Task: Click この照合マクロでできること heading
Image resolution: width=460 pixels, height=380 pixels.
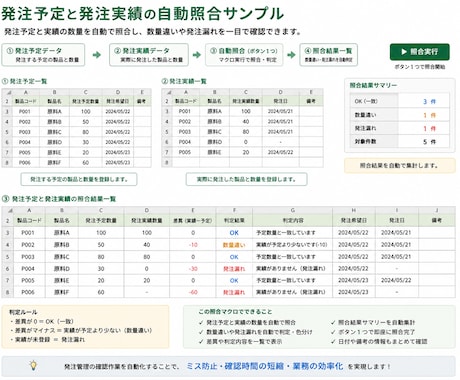Action: tap(235, 312)
